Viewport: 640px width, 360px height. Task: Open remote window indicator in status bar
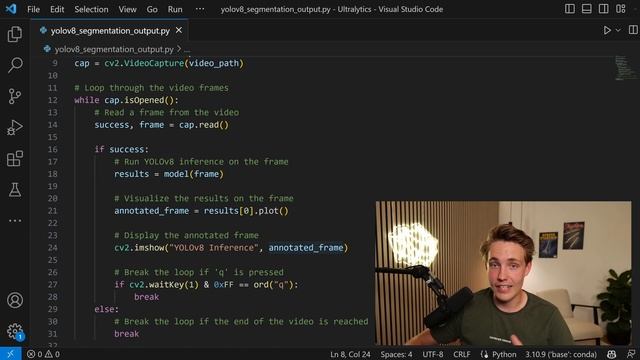(11, 354)
